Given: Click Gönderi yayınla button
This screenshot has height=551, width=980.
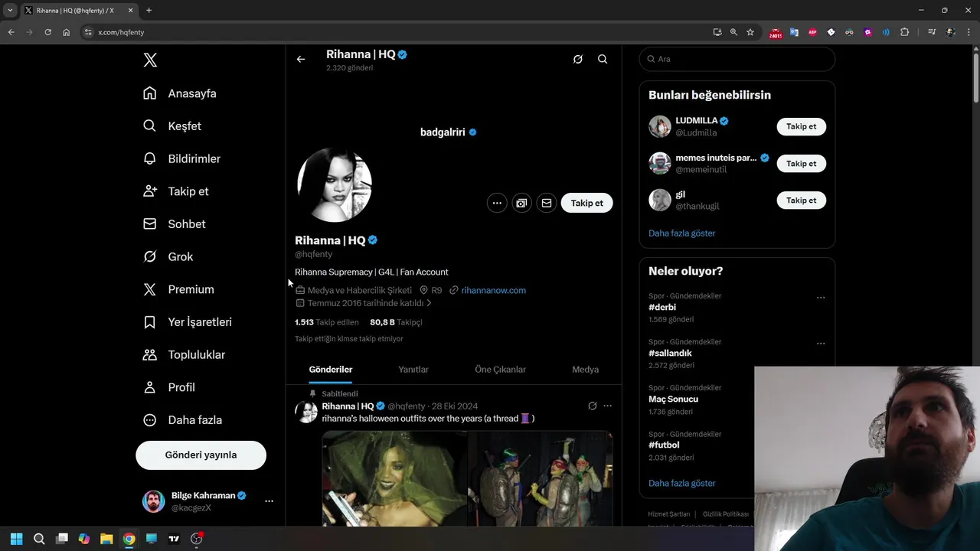Looking at the screenshot, I should point(201,455).
